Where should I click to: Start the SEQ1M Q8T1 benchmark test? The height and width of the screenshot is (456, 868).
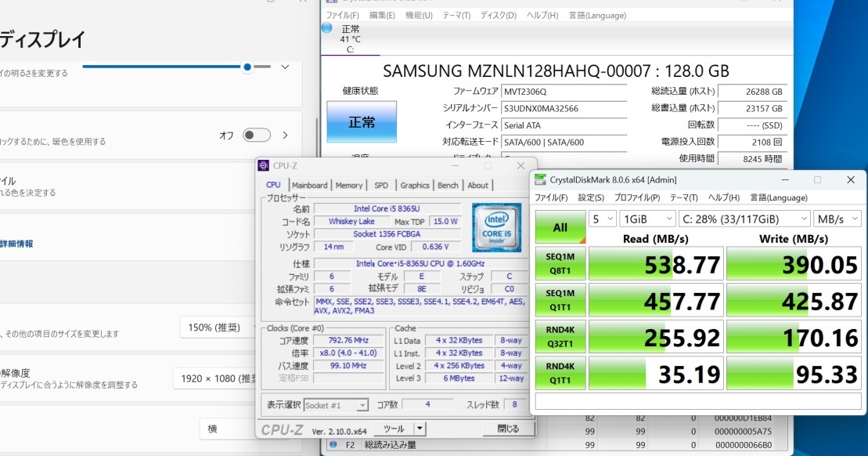pyautogui.click(x=560, y=265)
